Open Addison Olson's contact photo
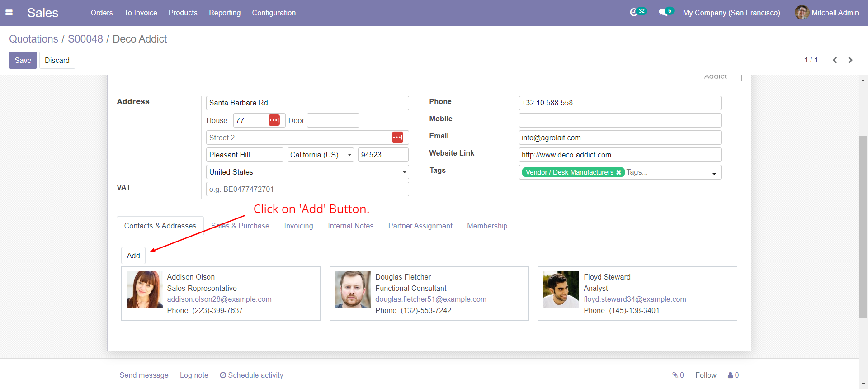The width and height of the screenshot is (868, 389). pyautogui.click(x=144, y=289)
